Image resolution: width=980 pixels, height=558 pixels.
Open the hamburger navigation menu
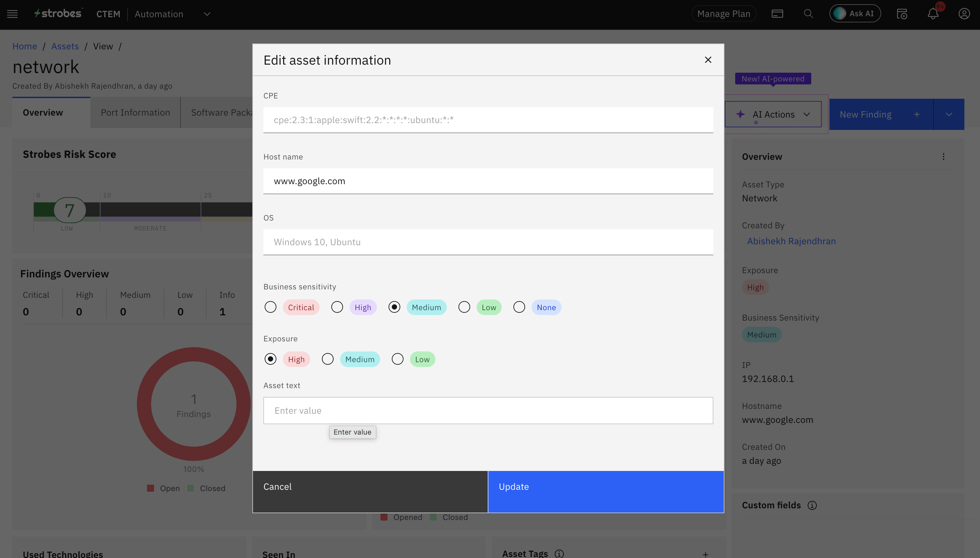[12, 14]
